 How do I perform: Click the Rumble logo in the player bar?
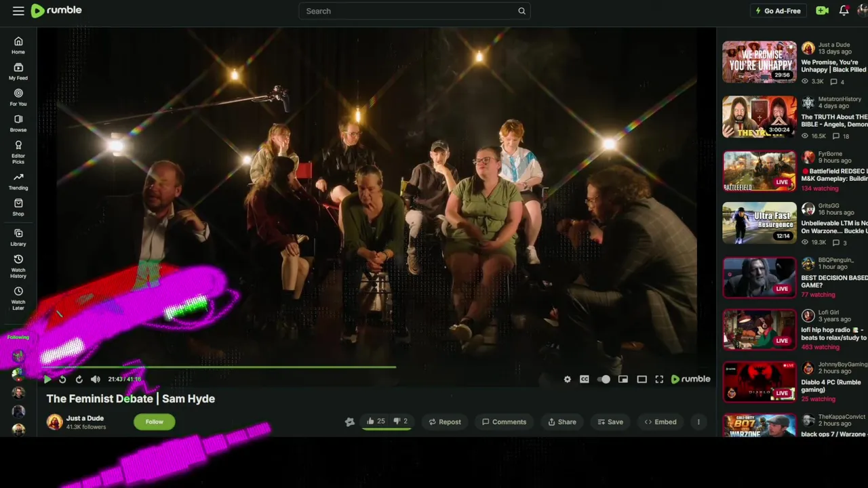point(690,380)
